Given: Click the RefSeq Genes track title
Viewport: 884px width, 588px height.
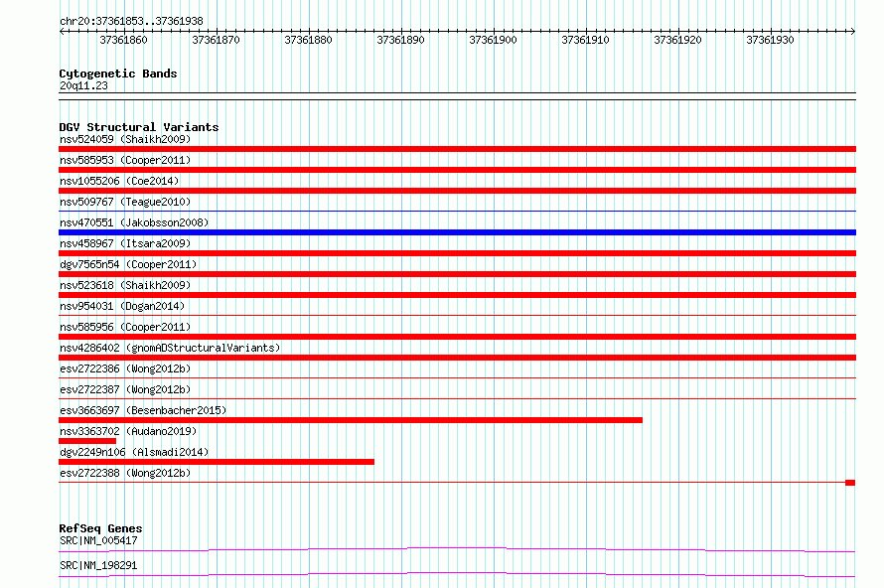Looking at the screenshot, I should [100, 528].
